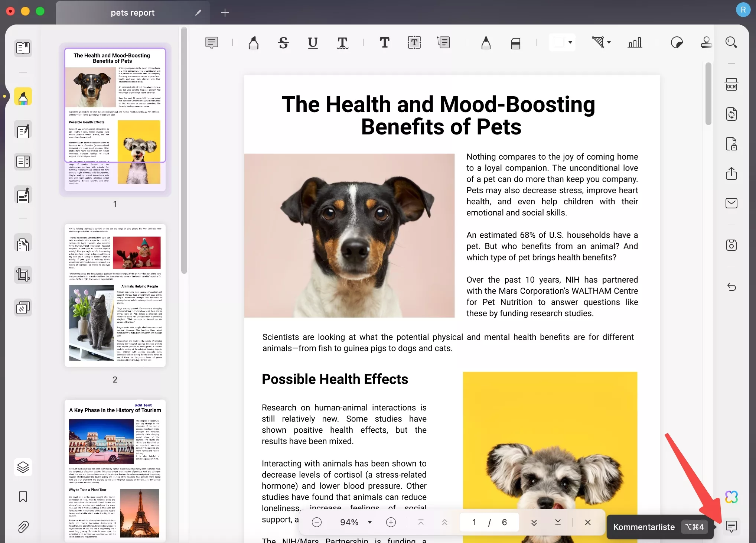Select the Text comment tool
This screenshot has height=543, width=756.
[x=385, y=43]
